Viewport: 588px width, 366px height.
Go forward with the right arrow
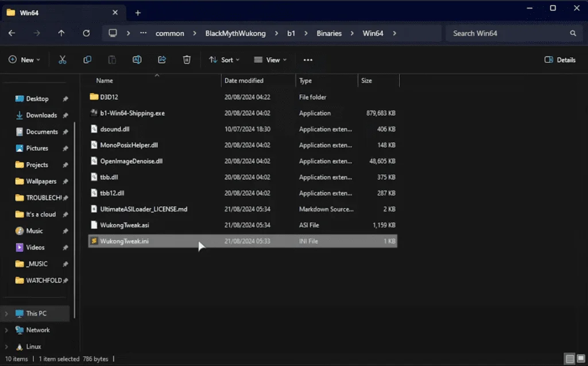pos(36,33)
